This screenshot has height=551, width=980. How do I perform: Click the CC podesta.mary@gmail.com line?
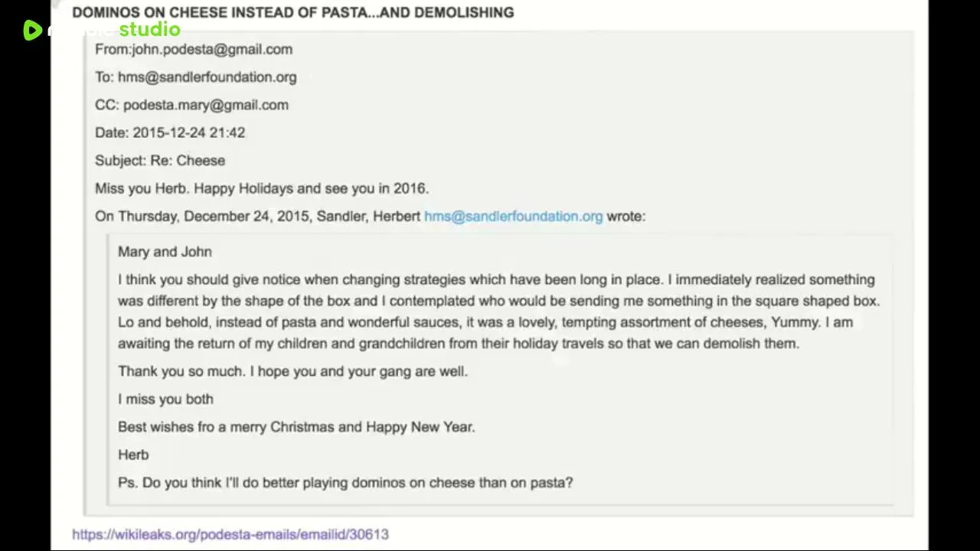click(191, 105)
